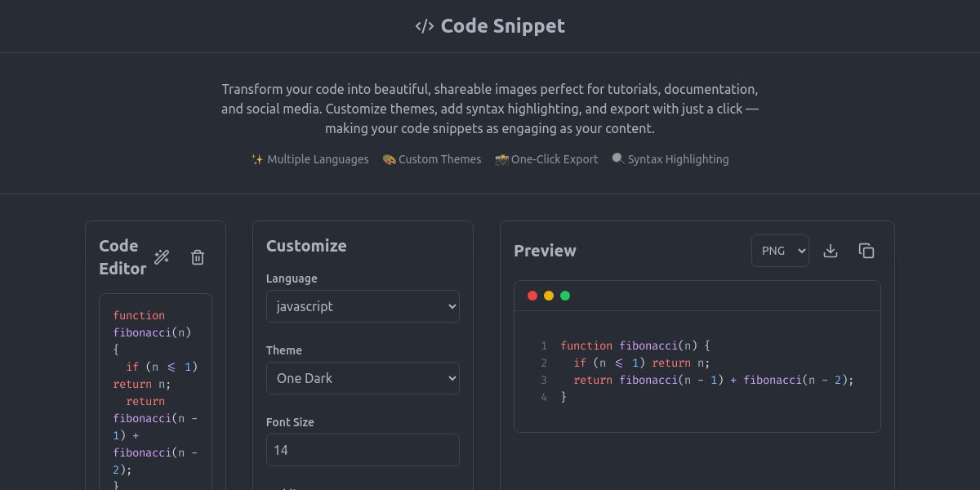Click the code brackets logo icon
The width and height of the screenshot is (980, 490).
(x=424, y=26)
